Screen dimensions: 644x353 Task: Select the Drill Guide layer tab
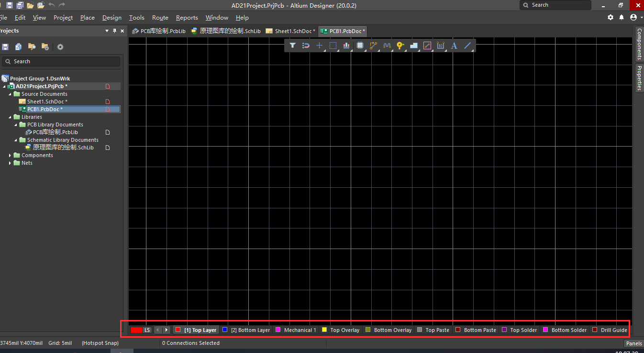pyautogui.click(x=610, y=330)
